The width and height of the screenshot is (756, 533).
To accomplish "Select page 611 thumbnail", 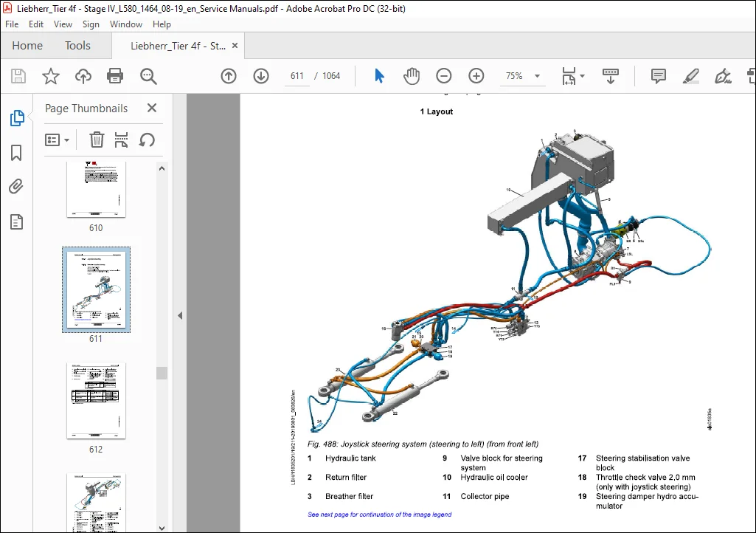I will coord(96,289).
